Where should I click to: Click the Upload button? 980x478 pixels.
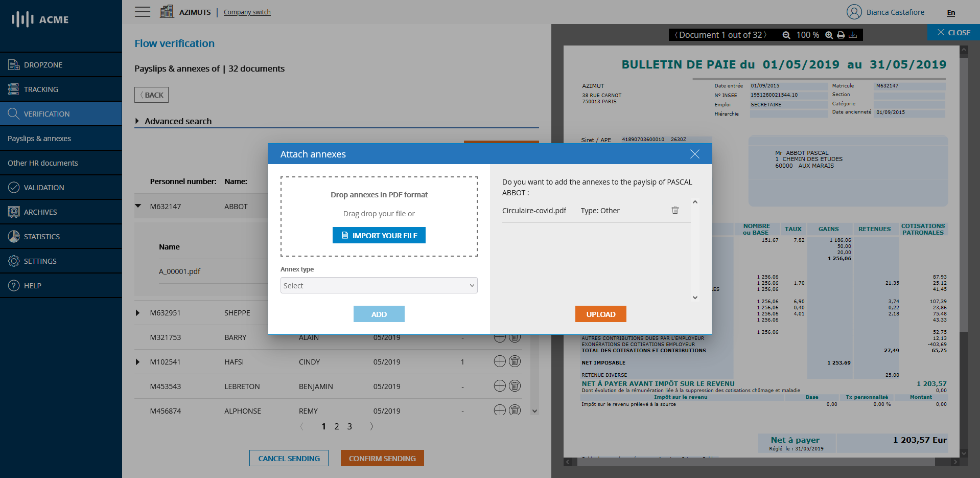point(600,314)
